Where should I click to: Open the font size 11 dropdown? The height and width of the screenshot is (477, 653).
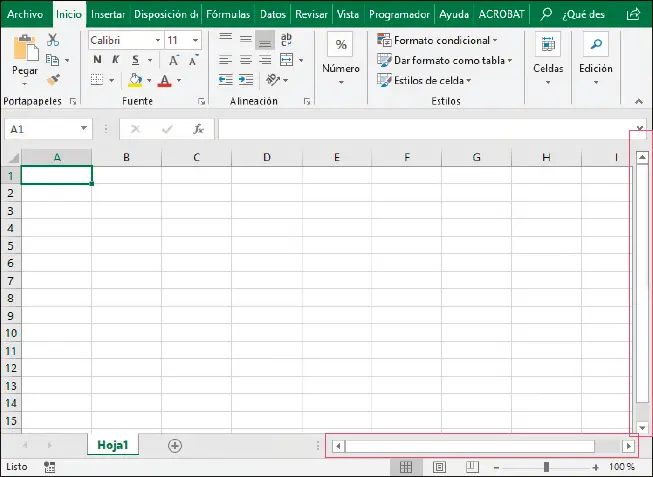[x=195, y=40]
